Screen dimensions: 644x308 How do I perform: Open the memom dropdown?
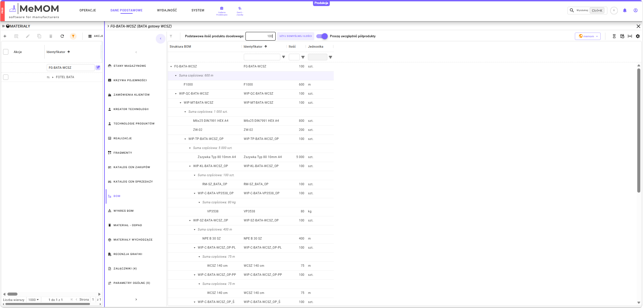(x=588, y=36)
